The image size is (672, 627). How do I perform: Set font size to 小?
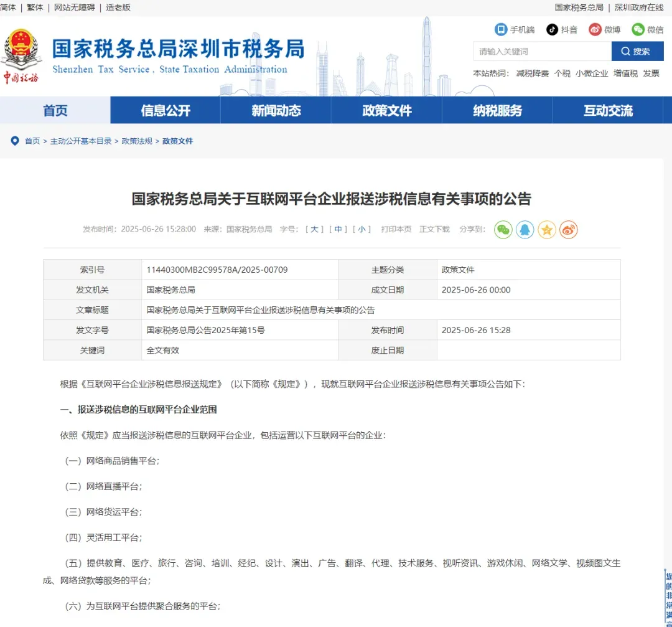pyautogui.click(x=362, y=229)
